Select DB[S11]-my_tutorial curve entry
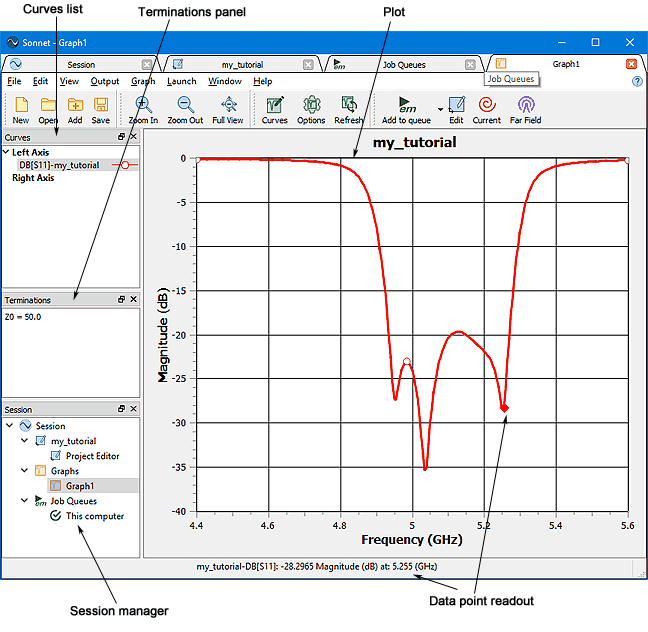The height and width of the screenshot is (632, 648). coord(59,165)
